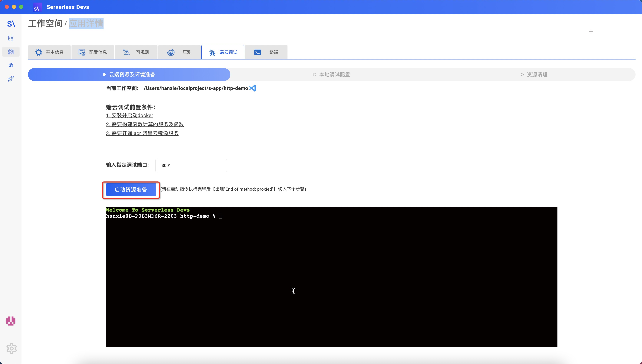Click the 启动资源准备 button
This screenshot has width=642, height=364.
(x=131, y=190)
